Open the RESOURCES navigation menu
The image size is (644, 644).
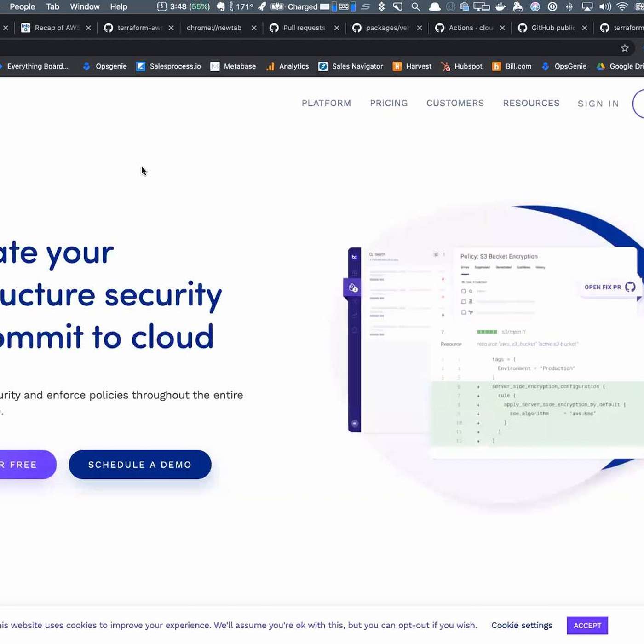point(531,103)
